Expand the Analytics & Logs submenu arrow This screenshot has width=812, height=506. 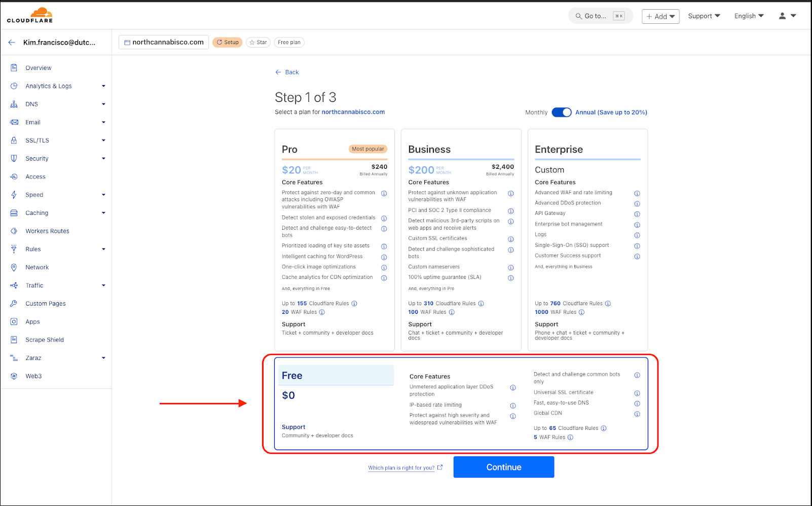pyautogui.click(x=103, y=86)
